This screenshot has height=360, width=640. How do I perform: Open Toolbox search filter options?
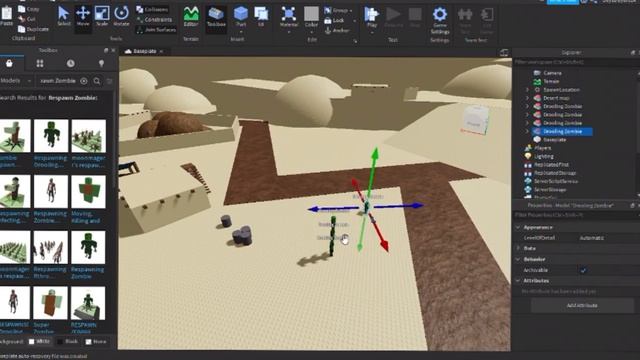(x=109, y=81)
